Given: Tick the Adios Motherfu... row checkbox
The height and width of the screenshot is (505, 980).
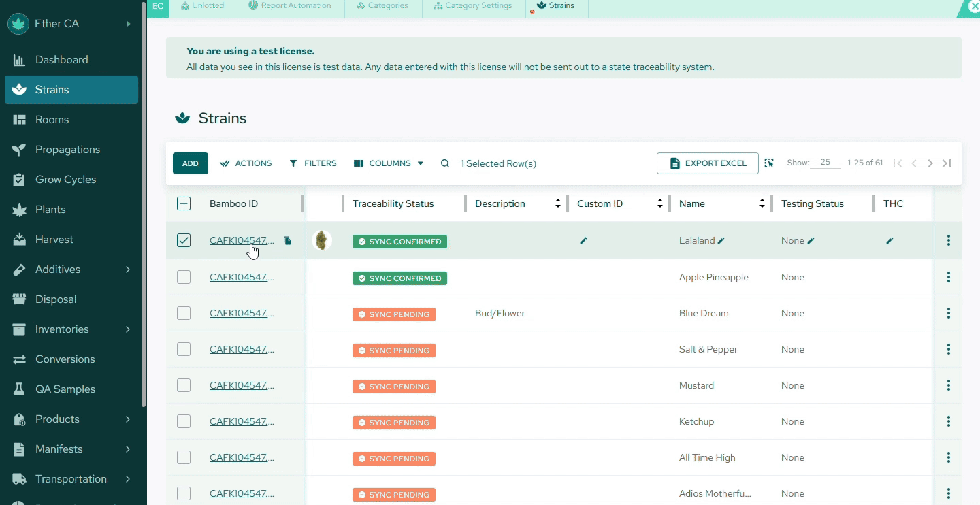Looking at the screenshot, I should point(184,493).
